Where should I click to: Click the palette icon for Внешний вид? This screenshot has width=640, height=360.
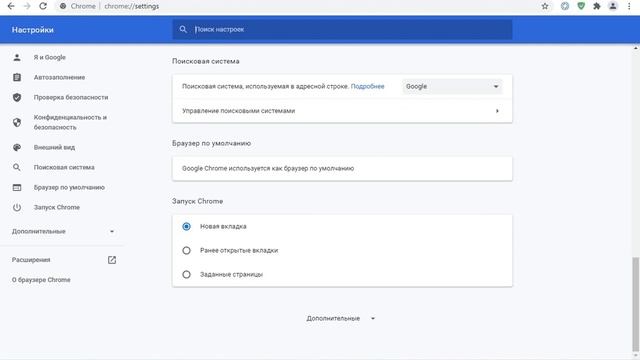[17, 147]
